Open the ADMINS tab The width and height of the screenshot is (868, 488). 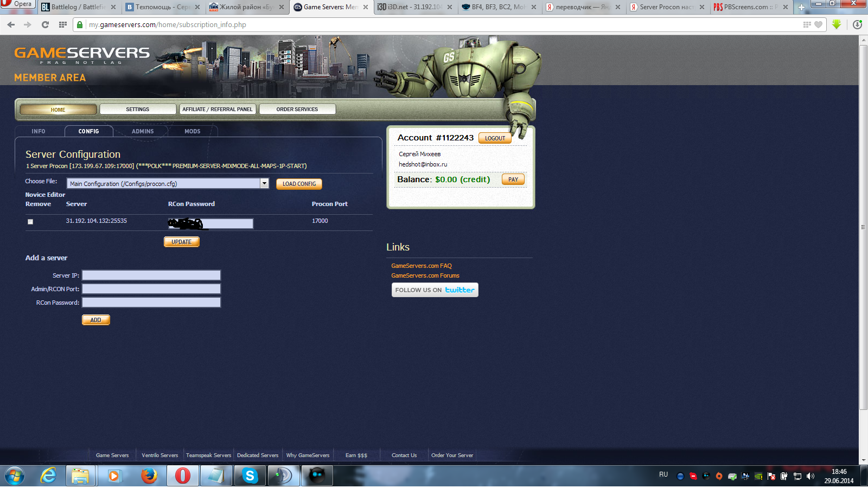click(x=143, y=131)
